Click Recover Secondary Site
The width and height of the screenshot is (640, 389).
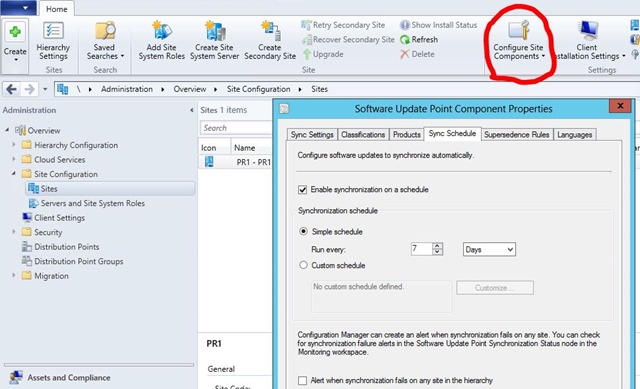click(348, 40)
